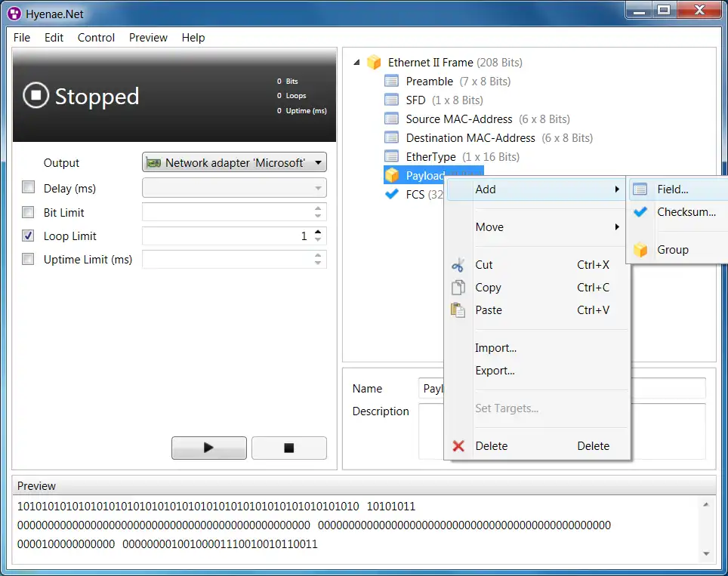
Task: Open the Delay (ms) dropdown
Action: point(234,188)
